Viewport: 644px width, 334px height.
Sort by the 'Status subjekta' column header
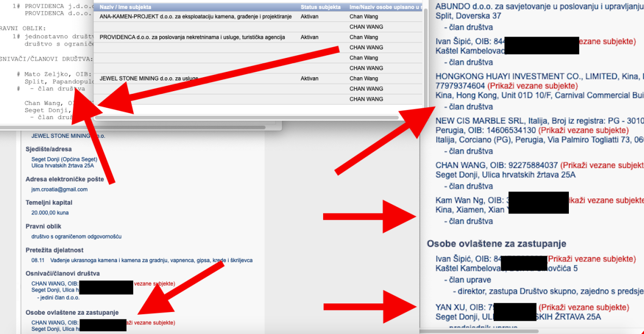coord(320,7)
